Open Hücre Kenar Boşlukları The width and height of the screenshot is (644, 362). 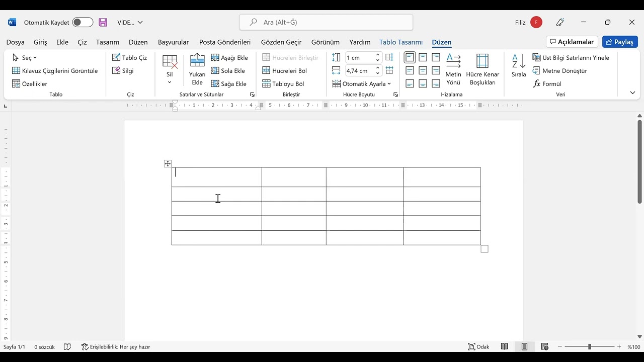pos(482,70)
